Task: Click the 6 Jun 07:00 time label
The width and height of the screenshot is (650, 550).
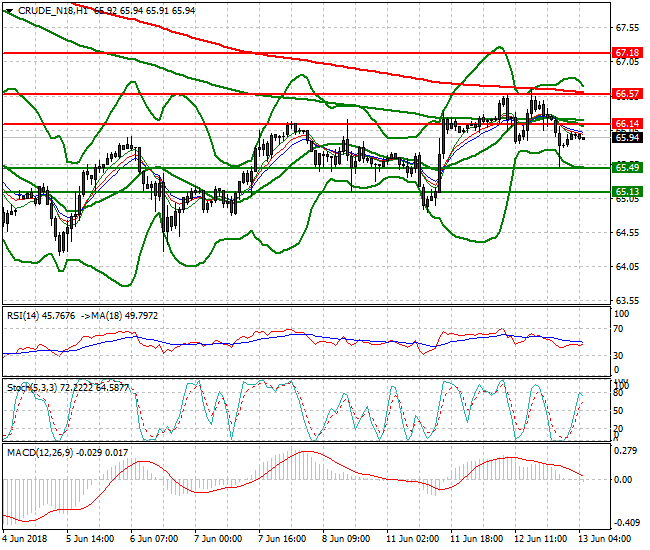Action: coord(154,539)
